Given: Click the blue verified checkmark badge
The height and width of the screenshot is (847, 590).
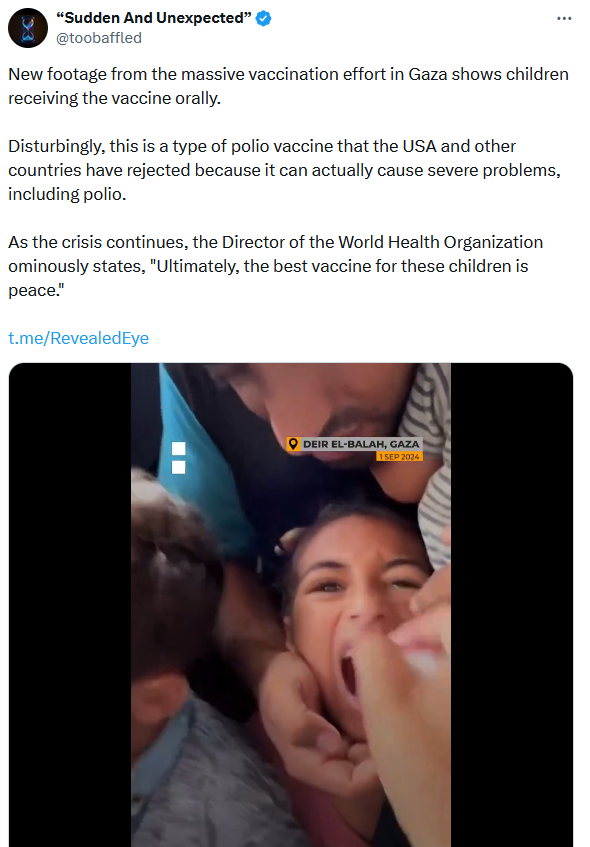Looking at the screenshot, I should click(263, 18).
